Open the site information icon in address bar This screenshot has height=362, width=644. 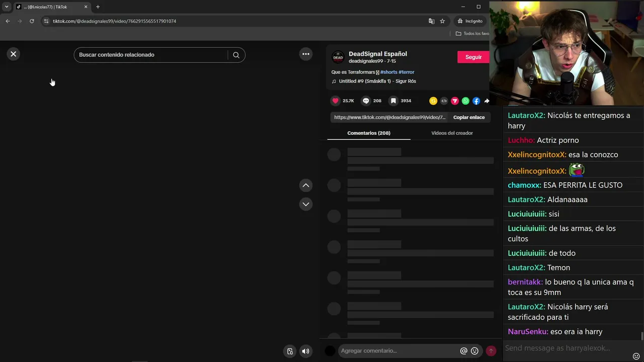click(46, 21)
